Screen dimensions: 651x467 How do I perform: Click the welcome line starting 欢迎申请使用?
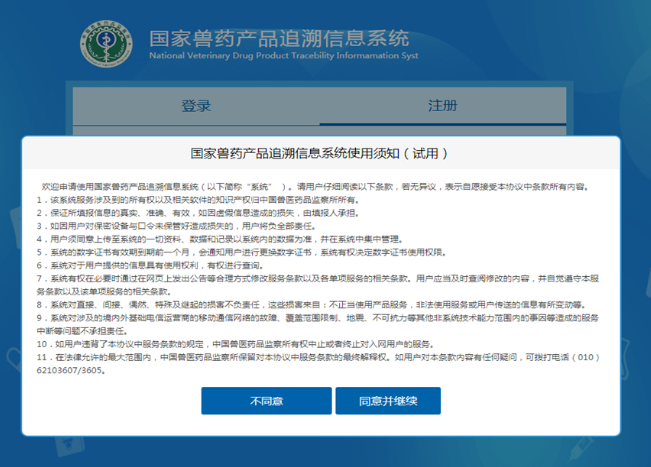point(316,187)
